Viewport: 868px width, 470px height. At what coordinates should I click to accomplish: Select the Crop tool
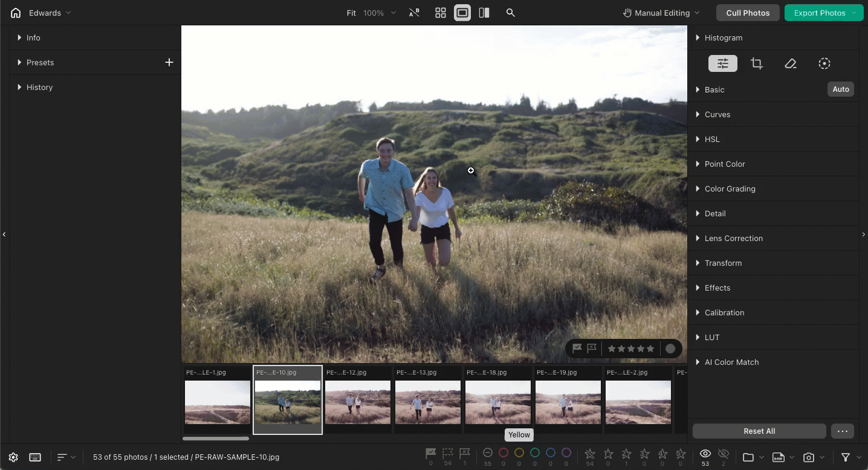pos(757,63)
